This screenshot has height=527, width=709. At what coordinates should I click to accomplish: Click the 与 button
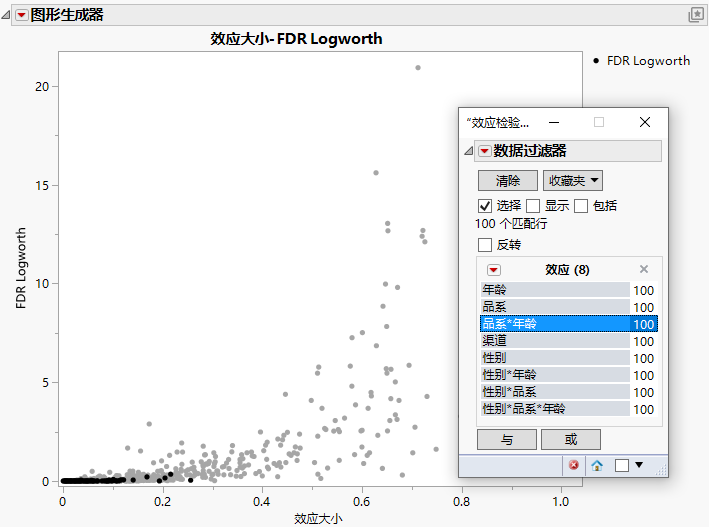coord(507,439)
